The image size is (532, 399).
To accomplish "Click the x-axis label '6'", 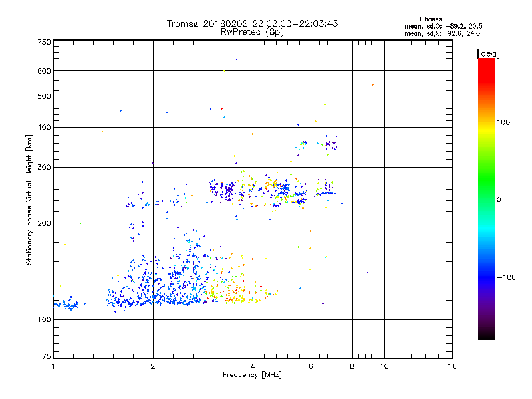I will (x=311, y=366).
